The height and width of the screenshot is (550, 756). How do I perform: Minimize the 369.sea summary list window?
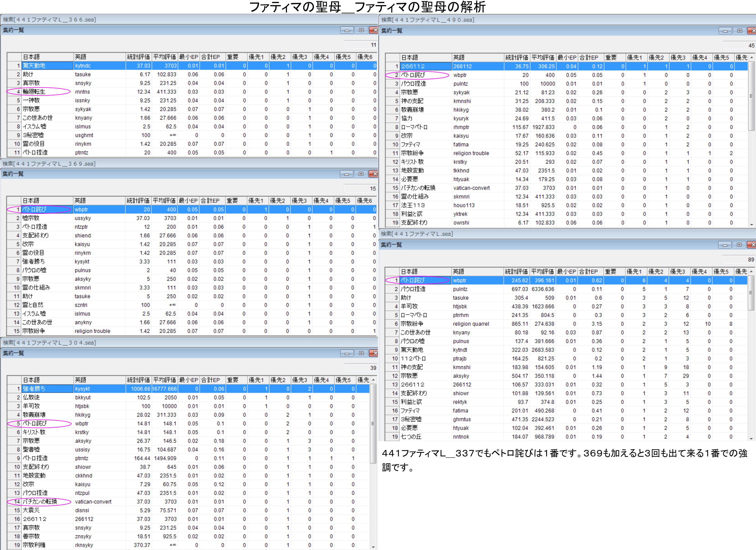point(346,174)
